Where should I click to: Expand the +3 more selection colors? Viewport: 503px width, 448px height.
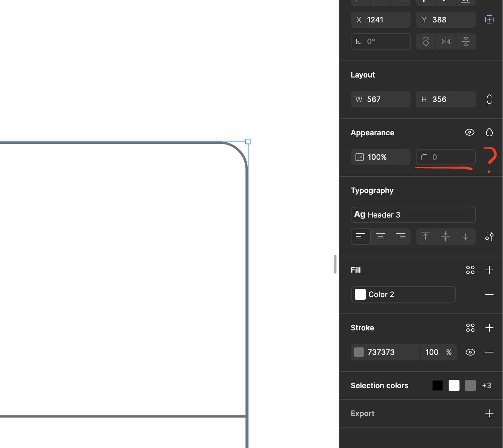[x=487, y=385]
